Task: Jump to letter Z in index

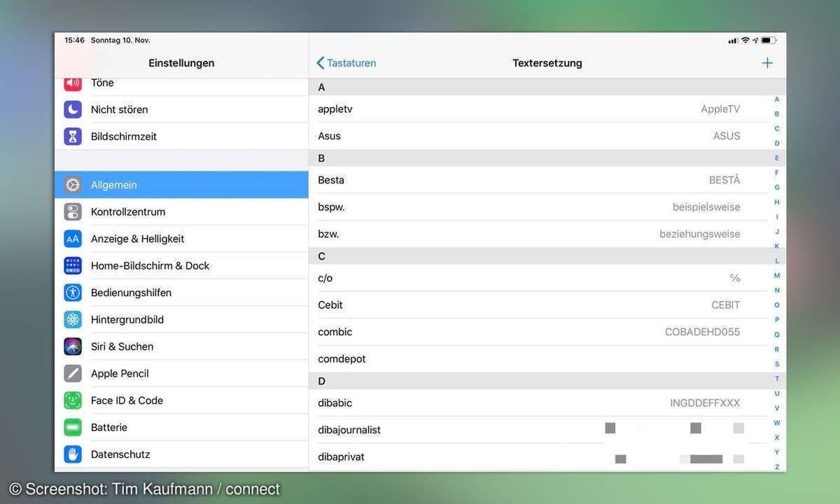Action: 777,467
